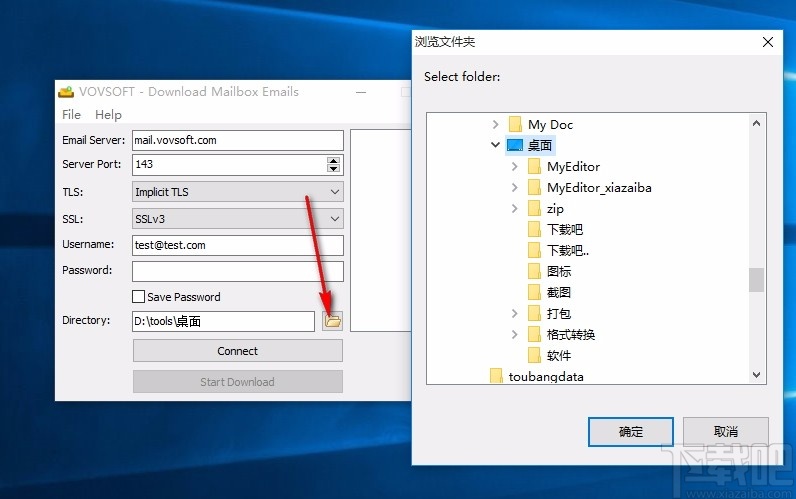Minimize the VOVSOFT window

[361, 92]
